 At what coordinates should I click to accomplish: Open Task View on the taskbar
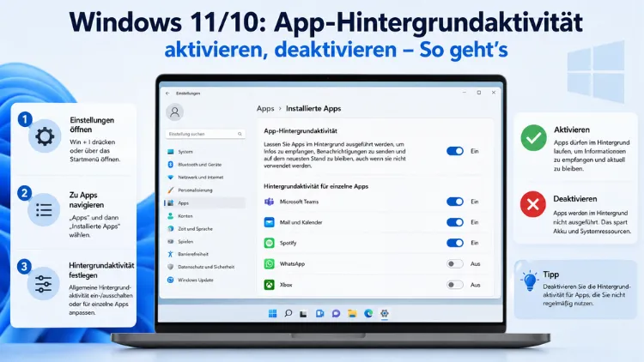303,314
